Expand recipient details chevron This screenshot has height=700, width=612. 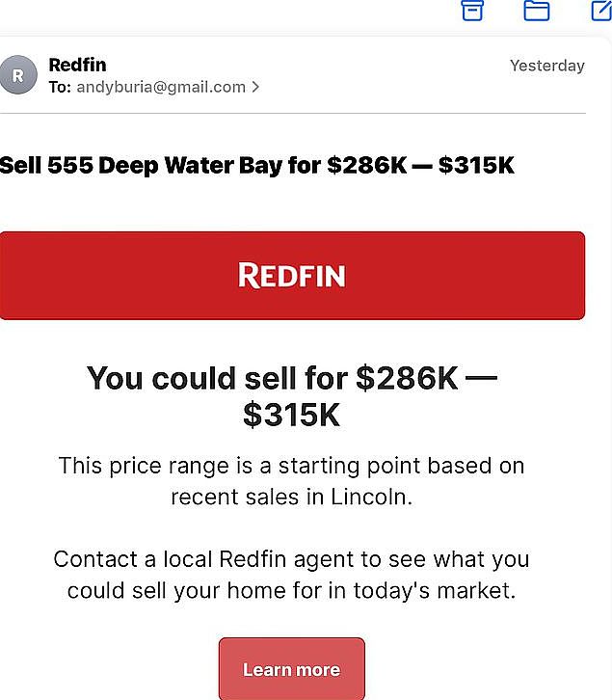[x=255, y=87]
